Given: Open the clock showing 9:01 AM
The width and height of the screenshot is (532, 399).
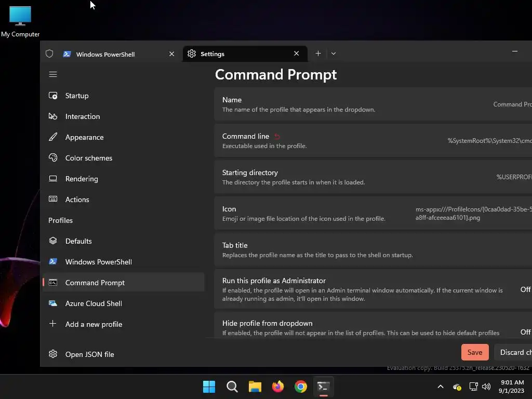Looking at the screenshot, I should tap(511, 387).
